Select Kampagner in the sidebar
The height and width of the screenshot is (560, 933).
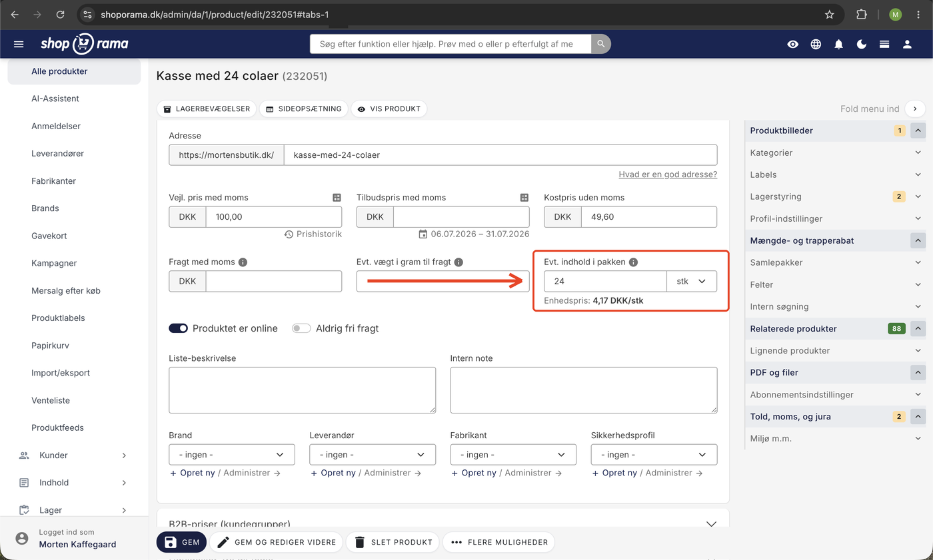click(x=54, y=263)
